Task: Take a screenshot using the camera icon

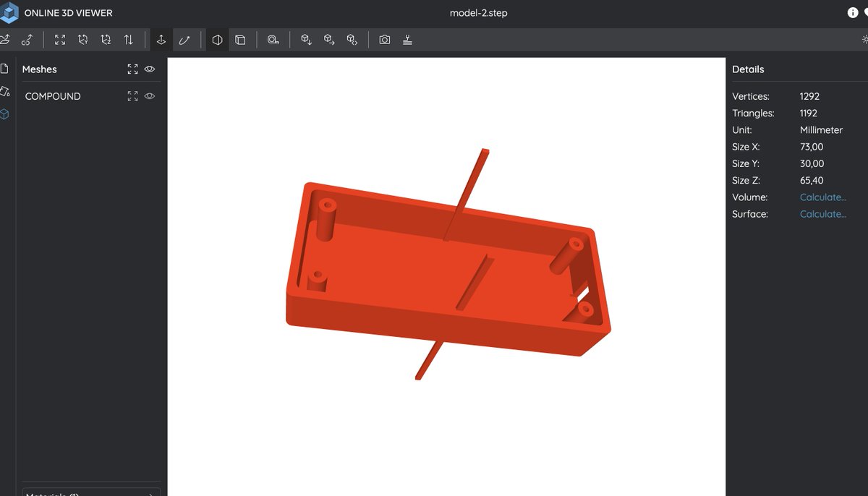Action: point(385,40)
